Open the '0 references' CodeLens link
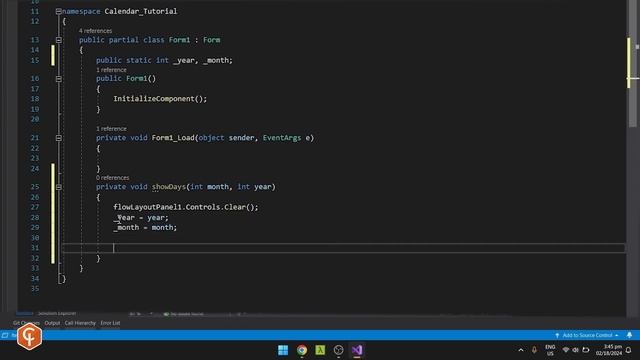 [x=112, y=178]
